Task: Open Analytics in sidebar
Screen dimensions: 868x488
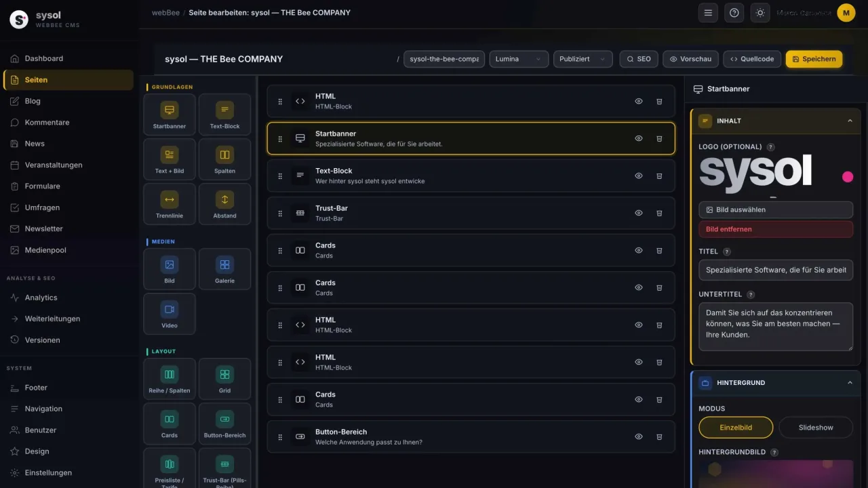Action: pos(68,298)
